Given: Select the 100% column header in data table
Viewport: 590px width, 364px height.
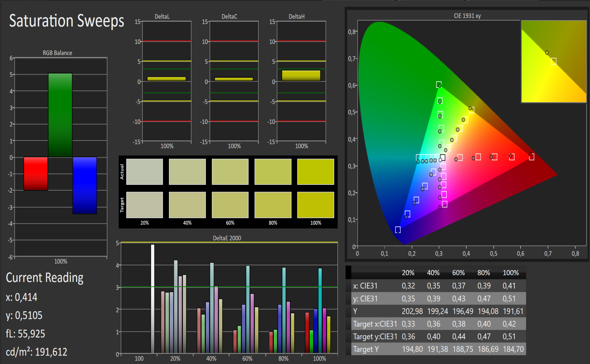Looking at the screenshot, I should click(x=510, y=273).
